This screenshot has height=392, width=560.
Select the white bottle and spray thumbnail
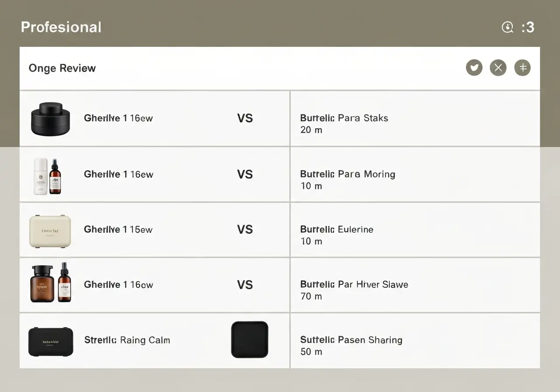pos(48,176)
